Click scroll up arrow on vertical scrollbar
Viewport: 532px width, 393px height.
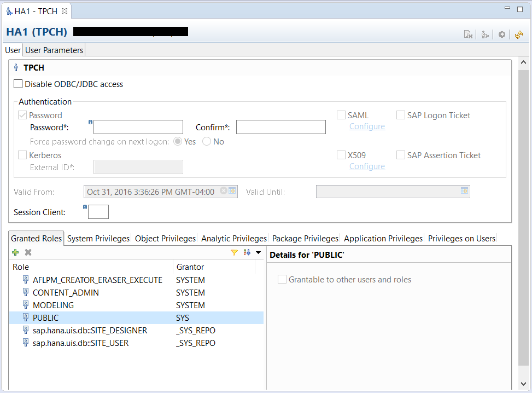(523, 62)
